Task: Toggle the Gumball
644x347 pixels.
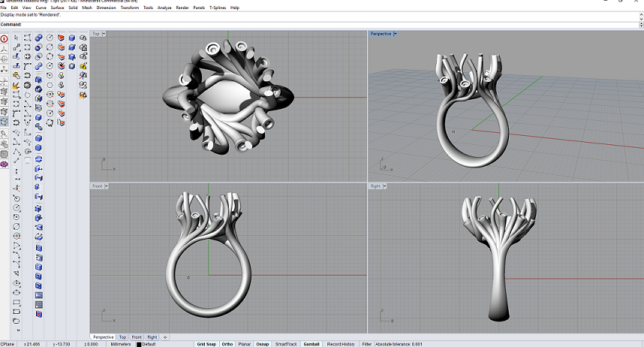Action: coord(311,344)
